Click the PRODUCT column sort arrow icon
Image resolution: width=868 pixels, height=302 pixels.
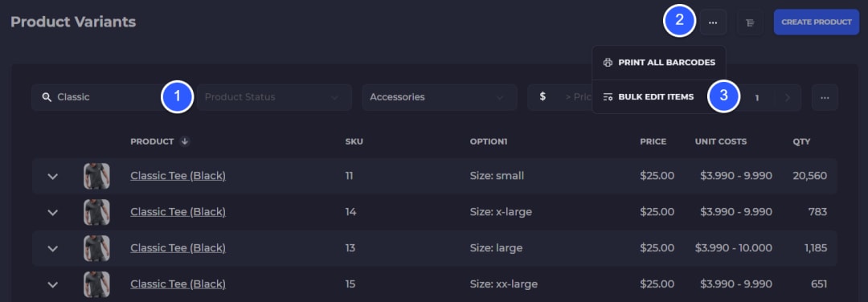(x=185, y=141)
